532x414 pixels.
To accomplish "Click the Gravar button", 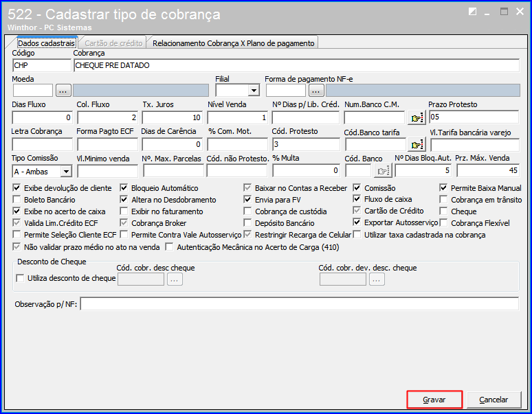I will (434, 400).
